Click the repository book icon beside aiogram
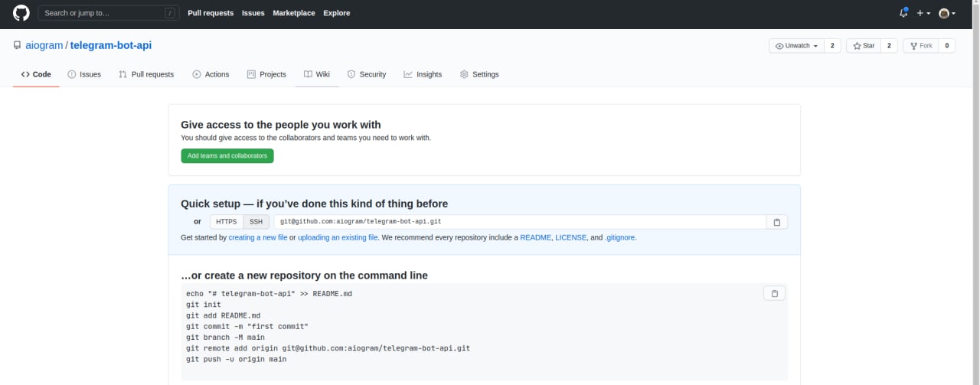This screenshot has height=385, width=980. tap(17, 46)
